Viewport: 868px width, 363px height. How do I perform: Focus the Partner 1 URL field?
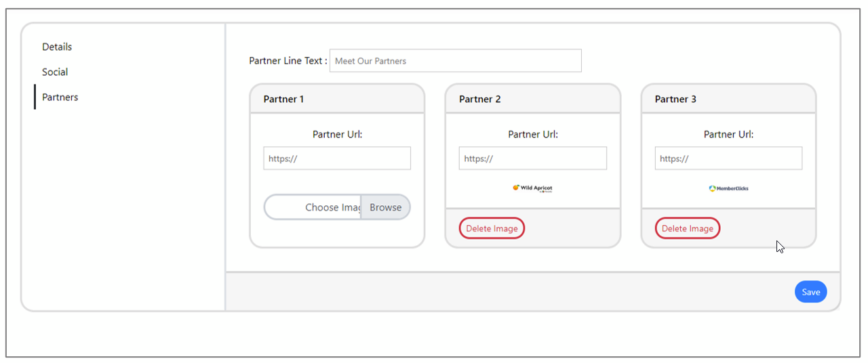337,158
